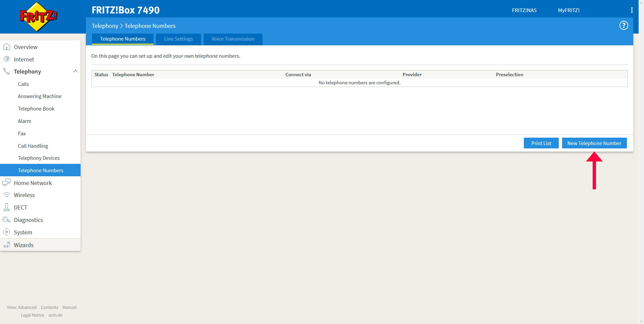This screenshot has width=644, height=324.
Task: Open the help question mark icon
Action: [x=624, y=26]
